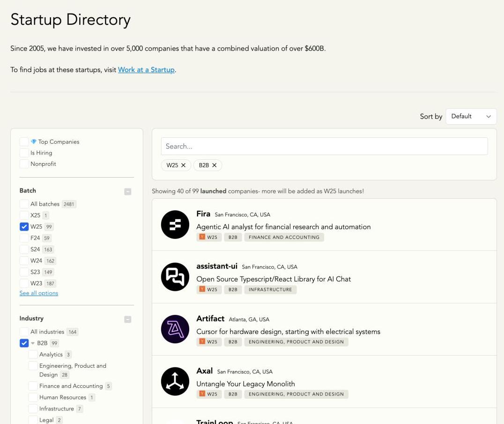Collapse the B2B sub-industry arrow
504x424 pixels.
[33, 343]
